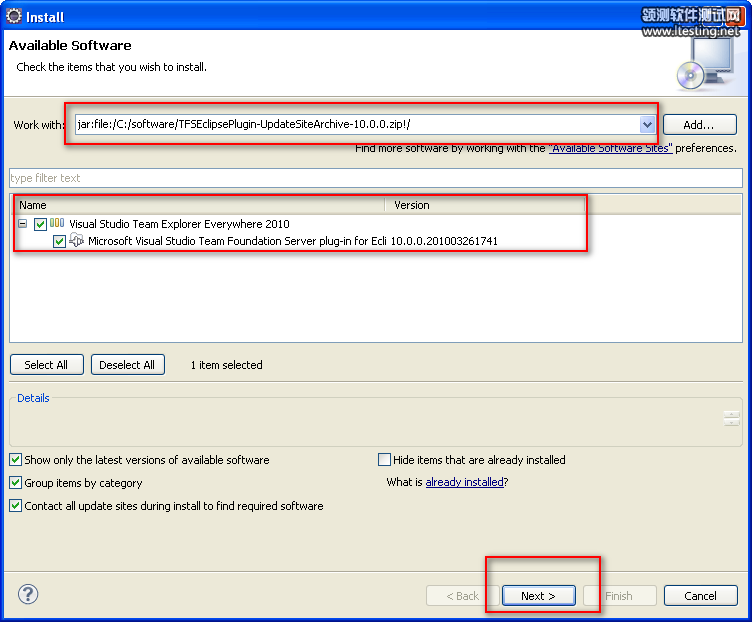This screenshot has width=752, height=622.
Task: Uncheck Contact all update sites during install
Action: pos(16,506)
